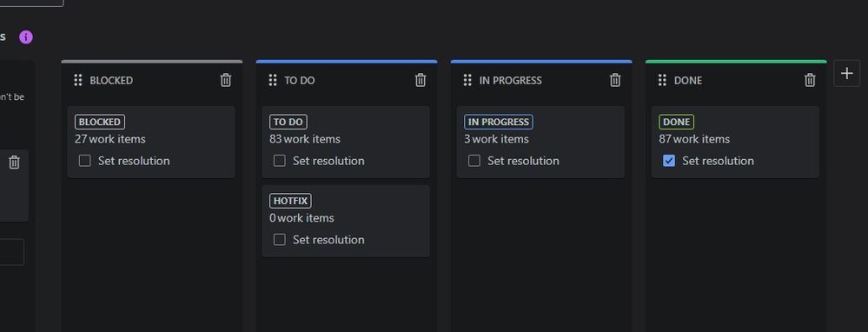Delete the DONE column using trash icon
The height and width of the screenshot is (332, 868).
[810, 80]
